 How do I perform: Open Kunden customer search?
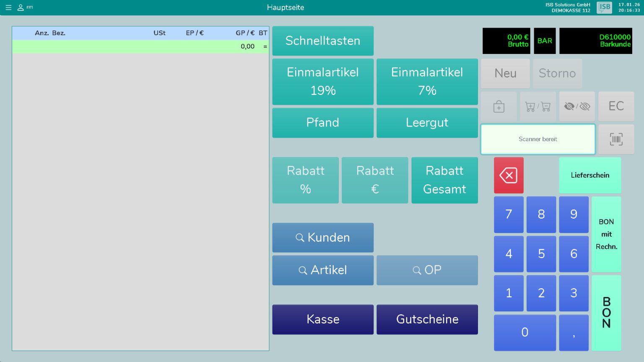pos(322,238)
